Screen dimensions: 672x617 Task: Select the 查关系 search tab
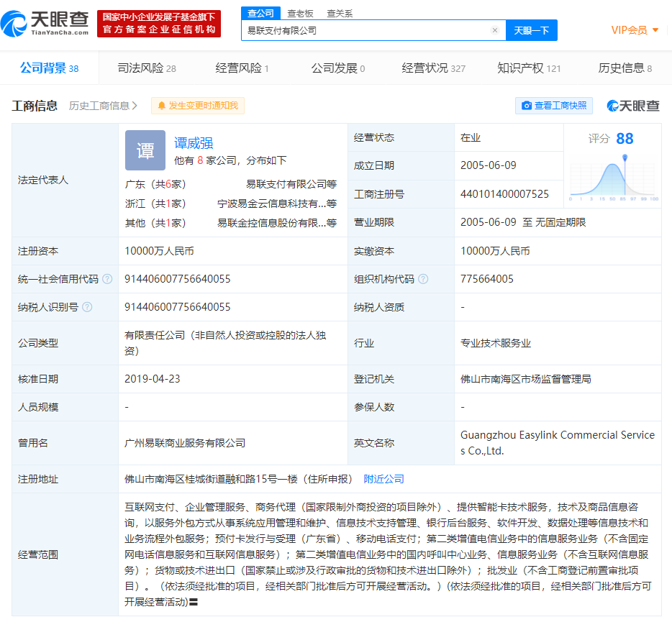[340, 14]
